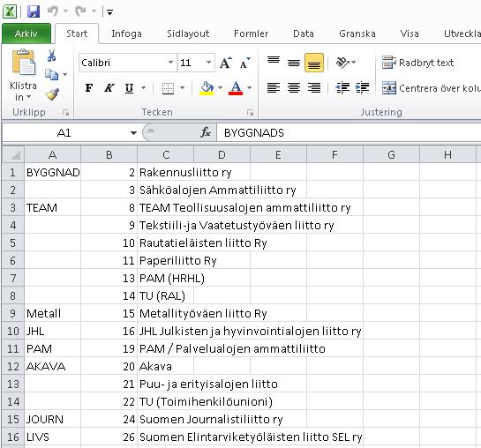Align cell text to the middle
This screenshot has height=448, width=481.
294,63
